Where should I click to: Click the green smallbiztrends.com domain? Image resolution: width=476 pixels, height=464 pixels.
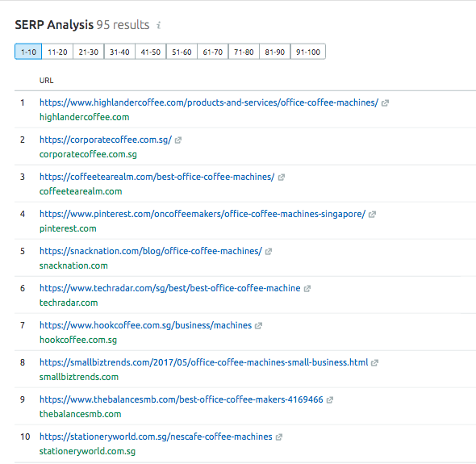(79, 377)
